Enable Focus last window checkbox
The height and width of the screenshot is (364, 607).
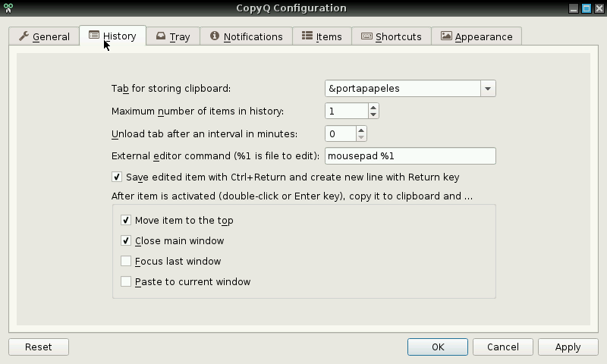126,261
